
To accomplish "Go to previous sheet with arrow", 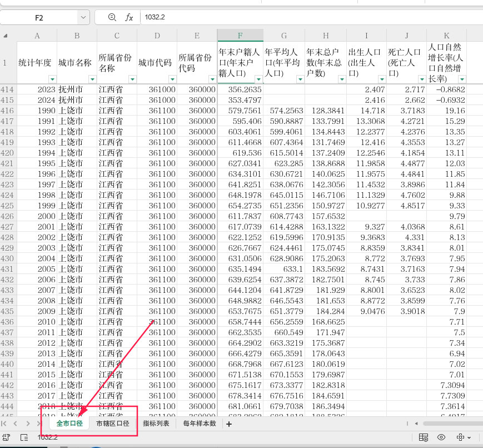I will coord(16,424).
